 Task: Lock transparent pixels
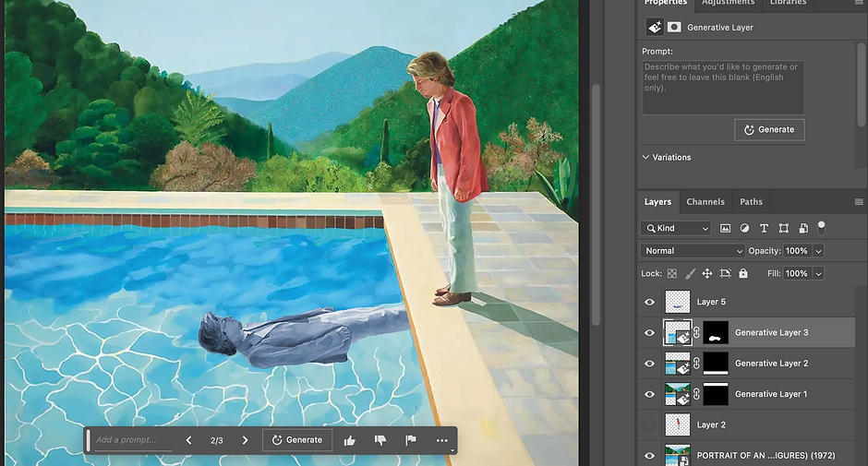point(672,273)
